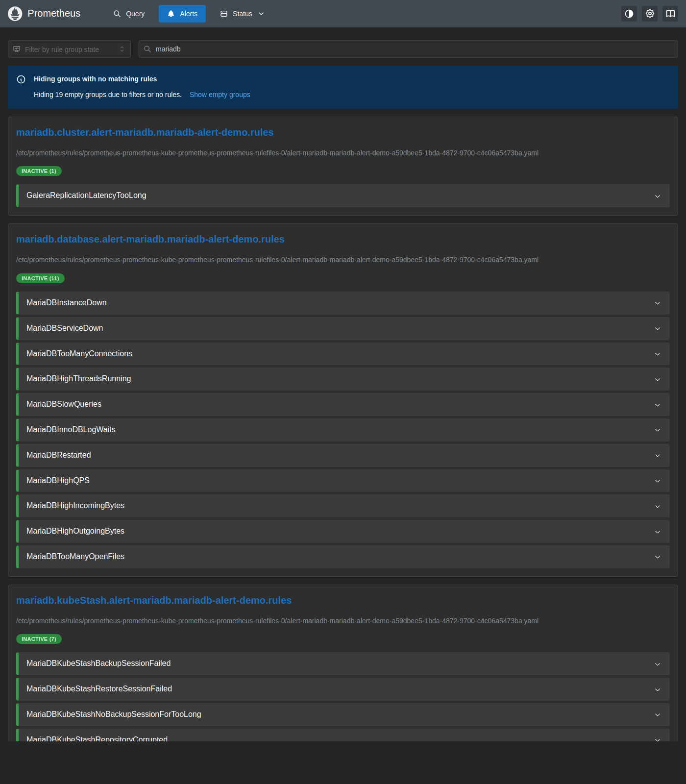
Task: Expand the MariaDBKubeStashNoBackupSessionForTooLong chevron
Action: [x=658, y=715]
